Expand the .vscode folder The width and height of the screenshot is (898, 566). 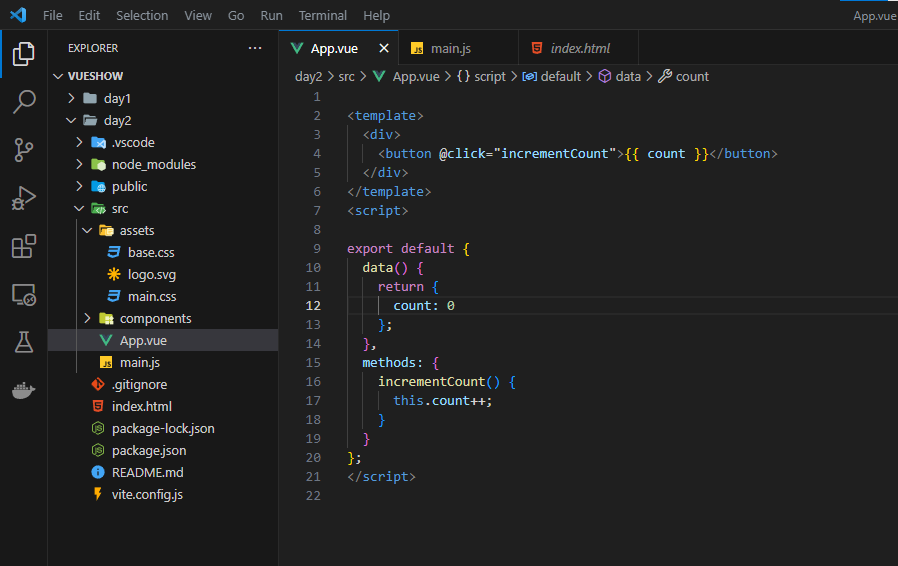pyautogui.click(x=80, y=142)
